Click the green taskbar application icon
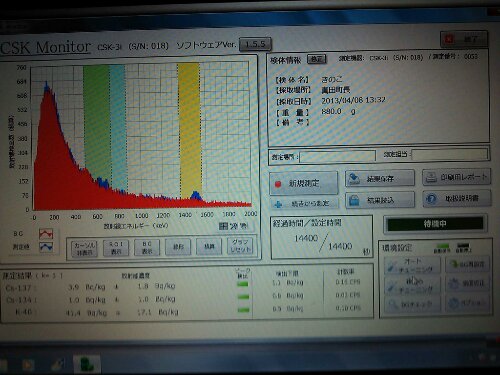This screenshot has height=375, width=500. (87, 363)
